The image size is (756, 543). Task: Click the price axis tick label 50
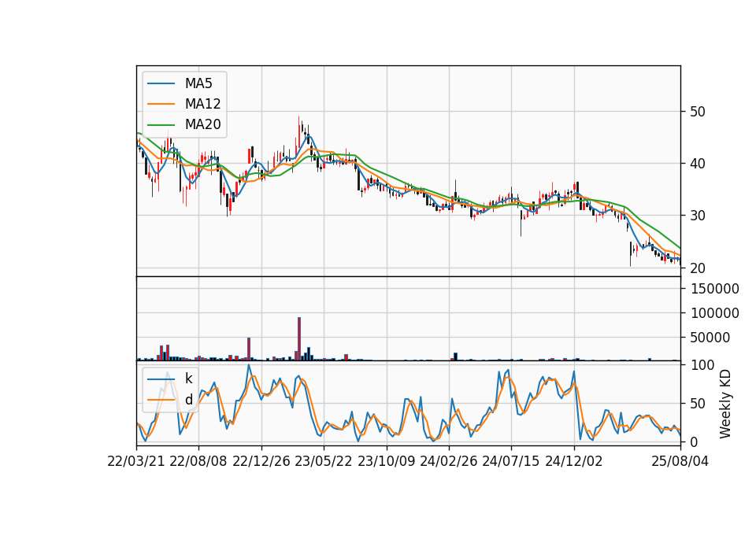pos(697,112)
